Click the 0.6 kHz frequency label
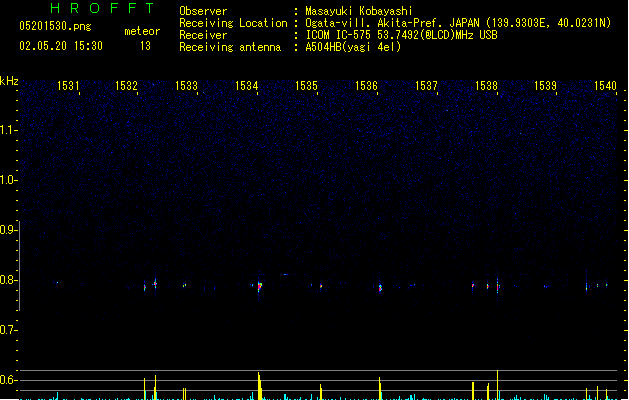Viewport: 629px width, 400px height. [x=8, y=380]
